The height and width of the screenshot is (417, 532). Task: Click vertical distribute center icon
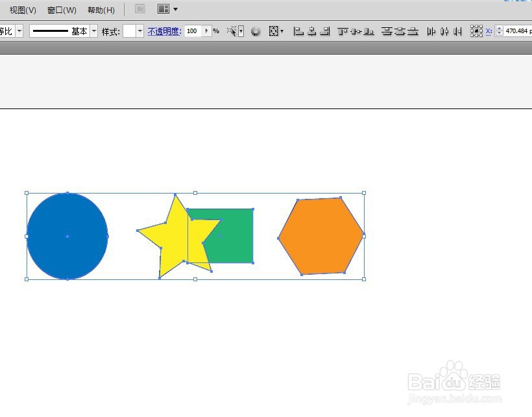click(400, 32)
